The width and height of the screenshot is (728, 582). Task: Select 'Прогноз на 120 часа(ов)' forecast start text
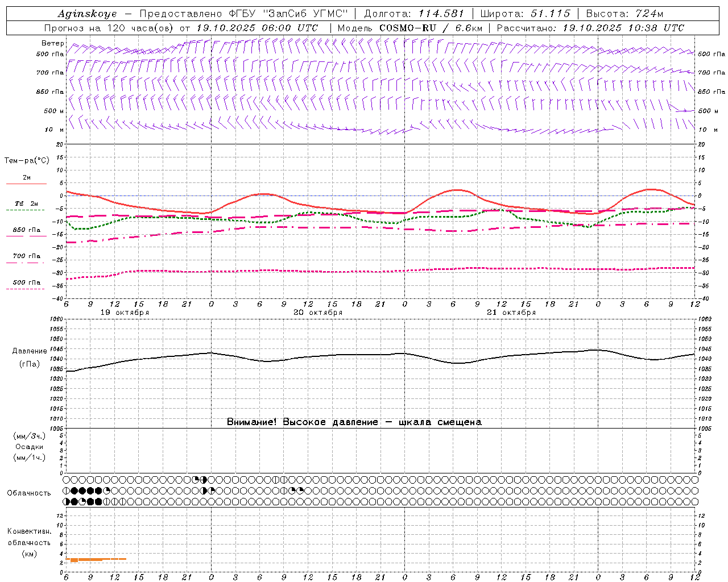[x=110, y=28]
